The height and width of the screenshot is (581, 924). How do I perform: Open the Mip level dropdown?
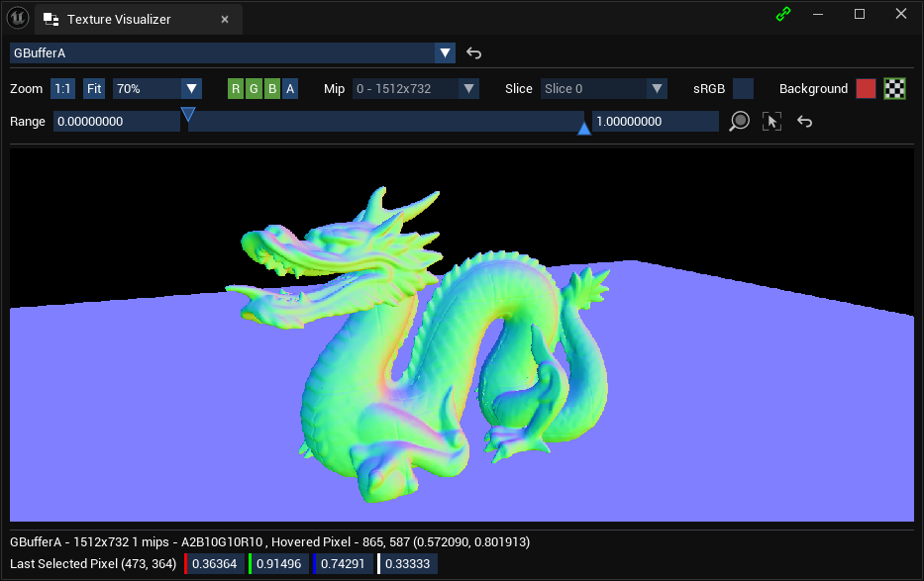coord(415,89)
